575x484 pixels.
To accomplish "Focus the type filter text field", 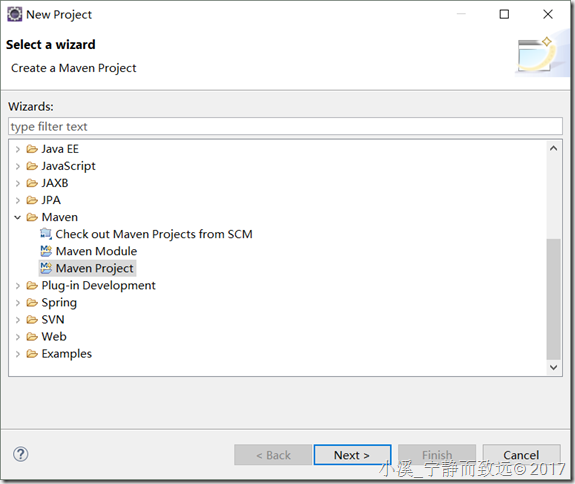I will pos(285,126).
